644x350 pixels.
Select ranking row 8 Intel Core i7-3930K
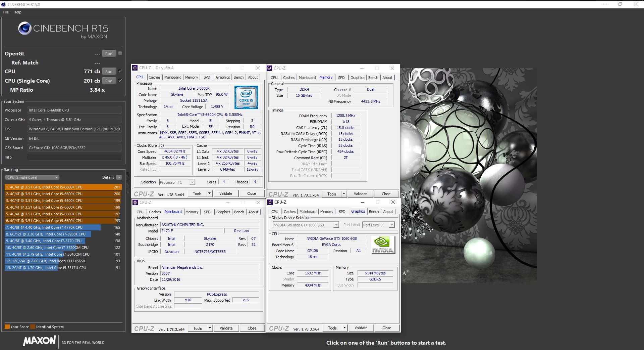pos(63,234)
